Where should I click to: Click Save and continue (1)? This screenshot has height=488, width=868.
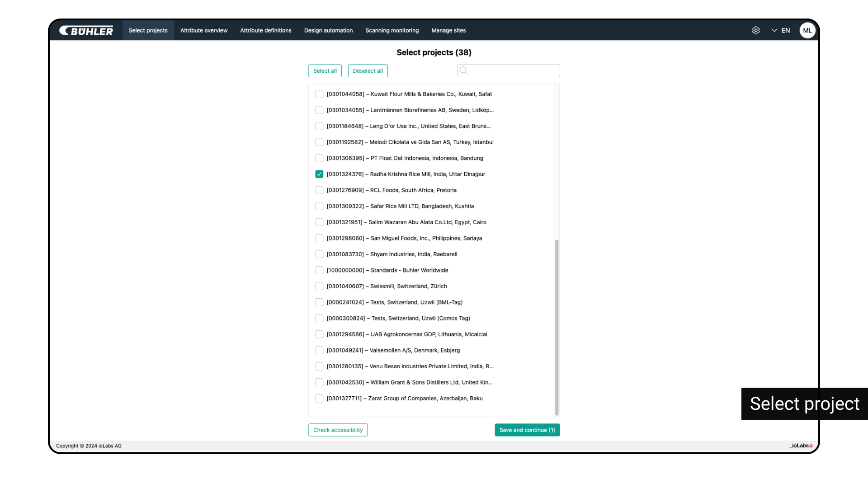[x=527, y=430]
